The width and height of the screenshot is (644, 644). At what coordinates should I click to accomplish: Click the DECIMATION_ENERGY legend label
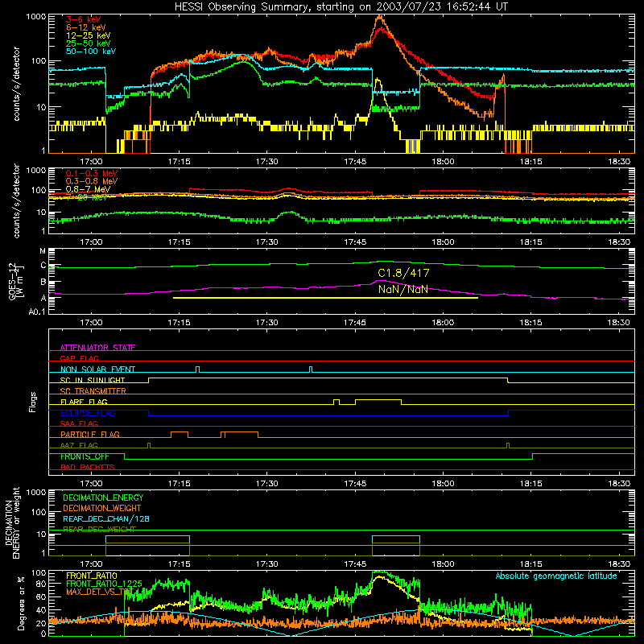tap(103, 497)
